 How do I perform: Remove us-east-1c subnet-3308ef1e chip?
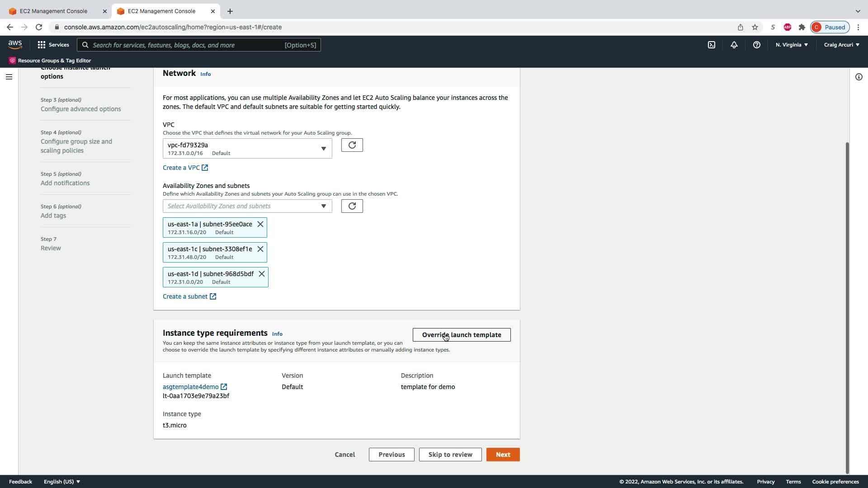pos(260,249)
